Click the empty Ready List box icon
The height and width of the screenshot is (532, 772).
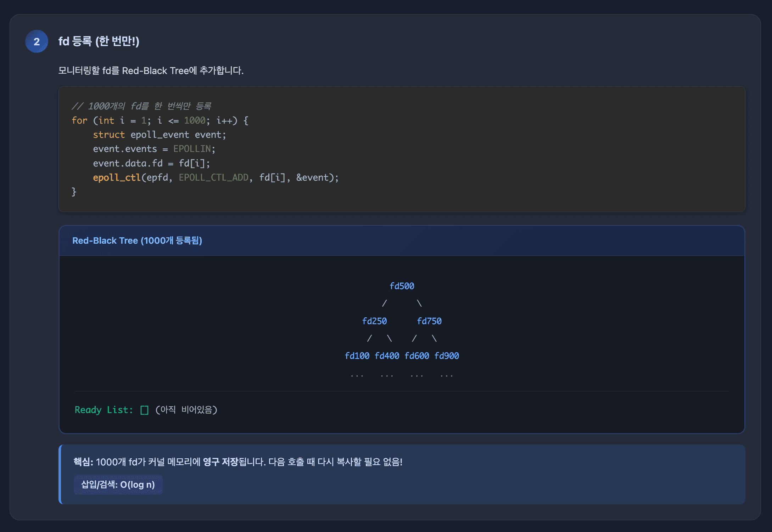click(144, 410)
